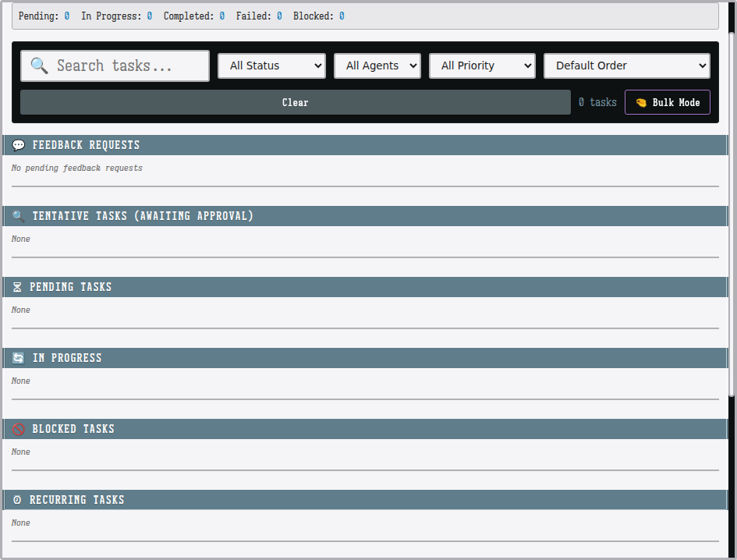Open the All Agents dropdown
The height and width of the screenshot is (560, 737).
[x=377, y=66]
